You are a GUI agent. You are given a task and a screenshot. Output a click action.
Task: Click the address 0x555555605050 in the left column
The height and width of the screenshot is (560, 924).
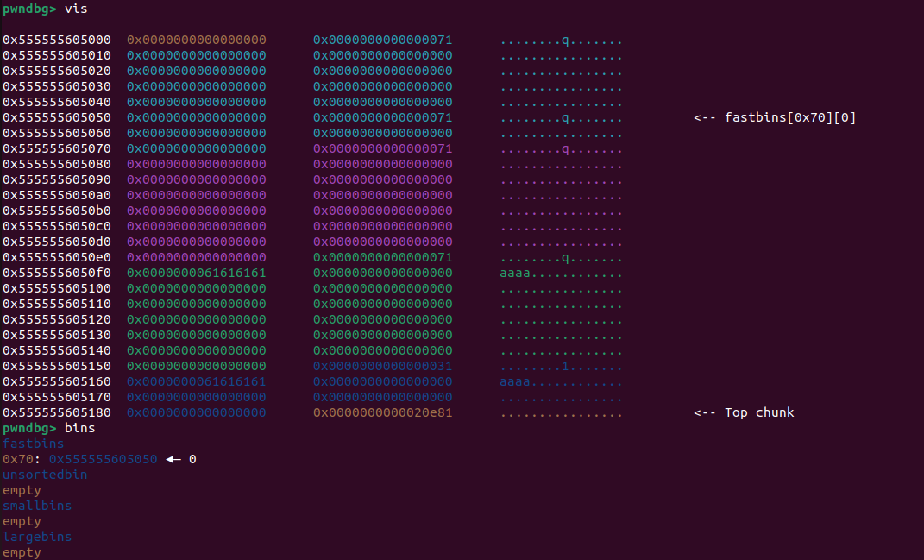pyautogui.click(x=56, y=117)
